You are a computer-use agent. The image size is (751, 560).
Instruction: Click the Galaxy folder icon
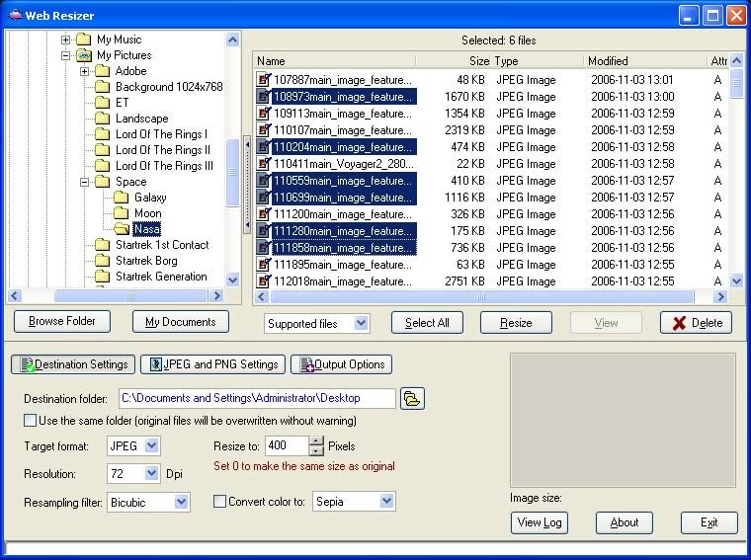pos(123,198)
